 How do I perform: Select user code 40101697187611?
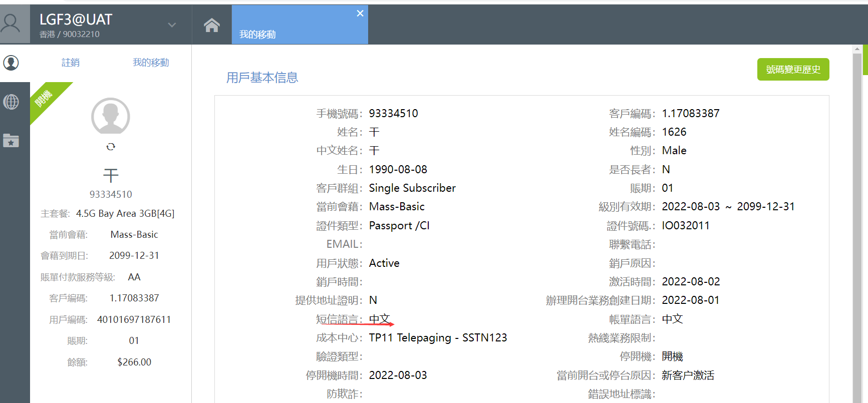pyautogui.click(x=134, y=320)
